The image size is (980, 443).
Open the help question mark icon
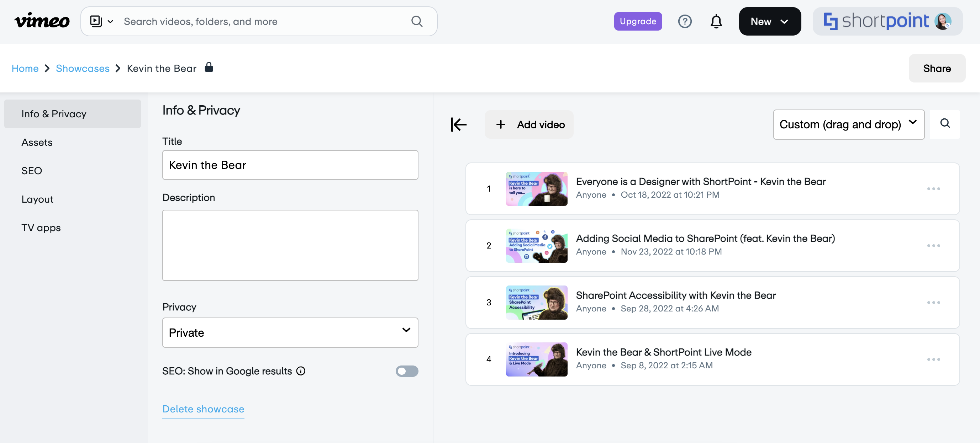685,21
